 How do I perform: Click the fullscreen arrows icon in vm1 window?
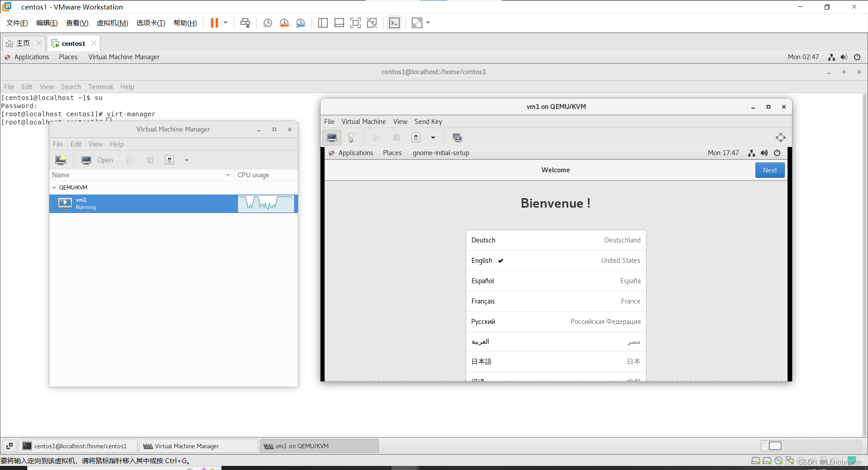pos(781,138)
